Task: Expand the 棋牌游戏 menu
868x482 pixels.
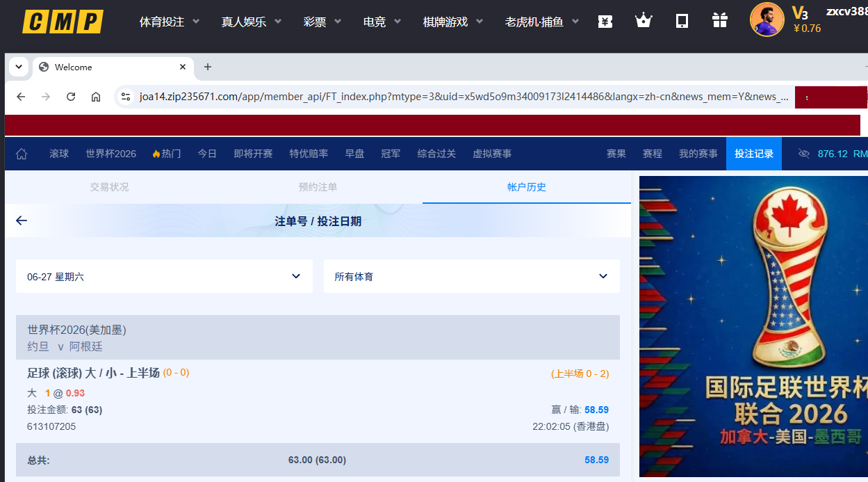Action: [453, 22]
